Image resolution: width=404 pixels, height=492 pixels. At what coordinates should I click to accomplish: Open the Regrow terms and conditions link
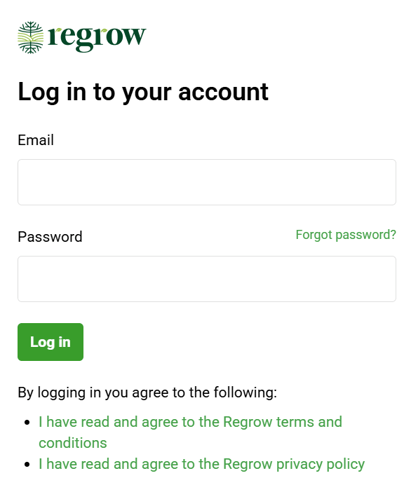click(x=190, y=432)
